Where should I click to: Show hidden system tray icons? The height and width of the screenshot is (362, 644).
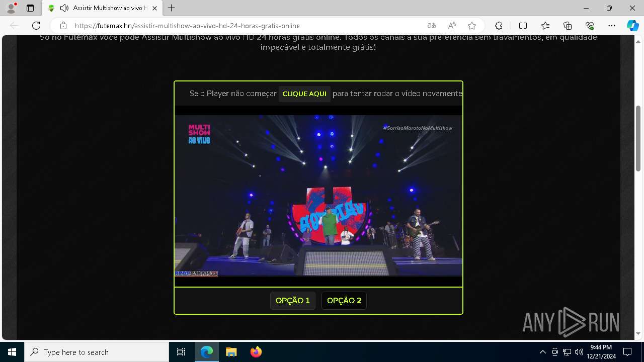pyautogui.click(x=542, y=352)
